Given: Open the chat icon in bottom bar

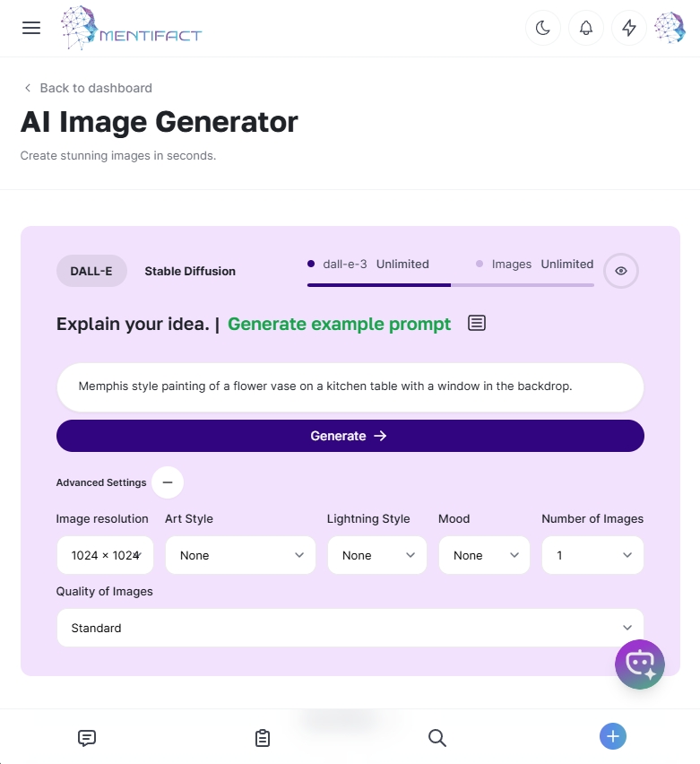Looking at the screenshot, I should pyautogui.click(x=87, y=738).
